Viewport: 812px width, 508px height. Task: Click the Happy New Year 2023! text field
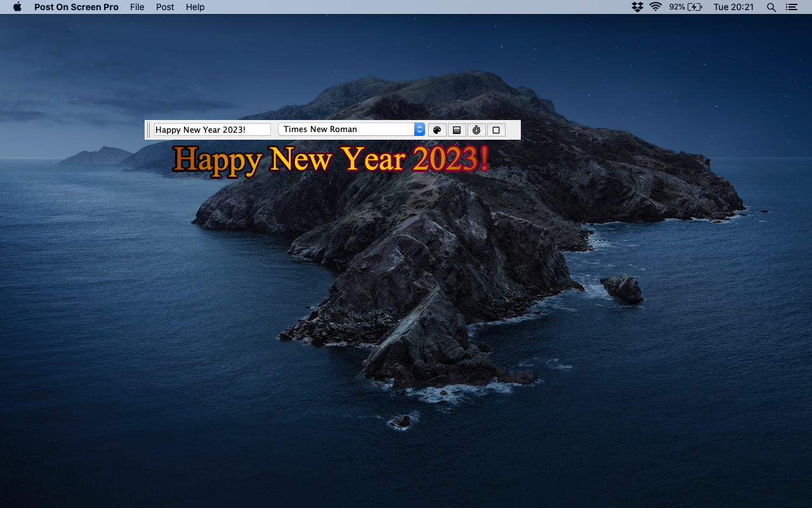point(212,130)
